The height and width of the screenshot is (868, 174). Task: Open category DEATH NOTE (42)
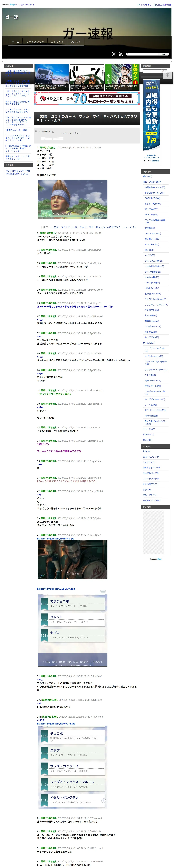click(153, 233)
